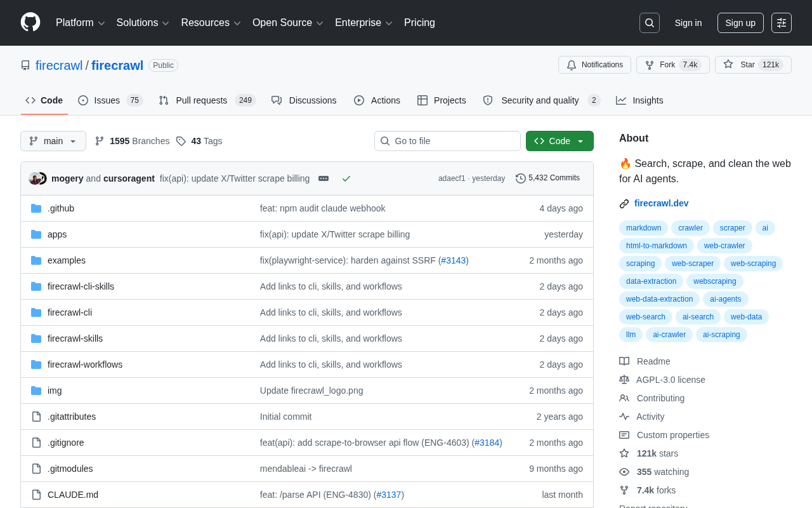Select the ai-agents topic tag
This screenshot has height=508, width=812.
(x=726, y=299)
